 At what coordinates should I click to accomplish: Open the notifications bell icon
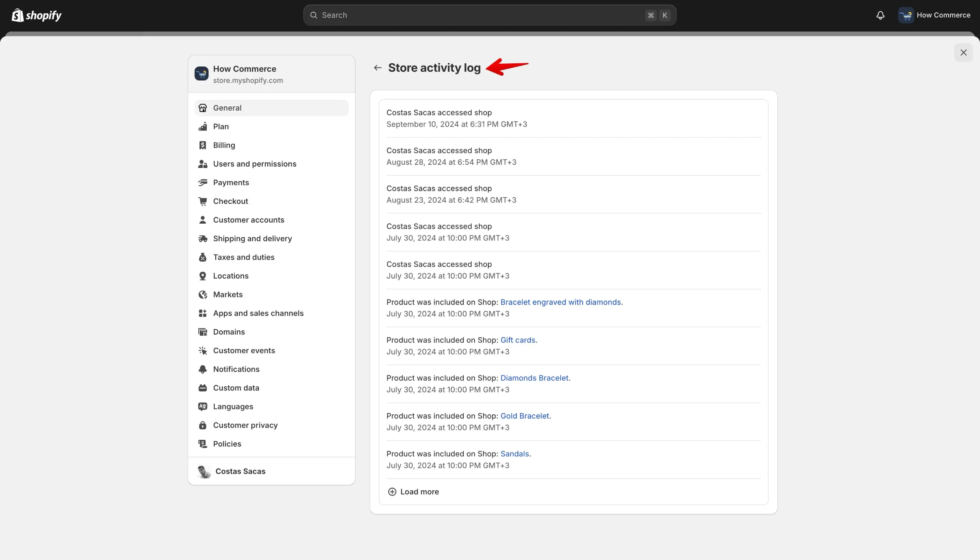point(880,15)
